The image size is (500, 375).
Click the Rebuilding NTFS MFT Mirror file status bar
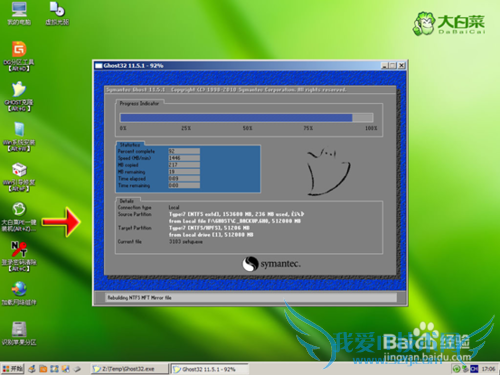pos(251,298)
